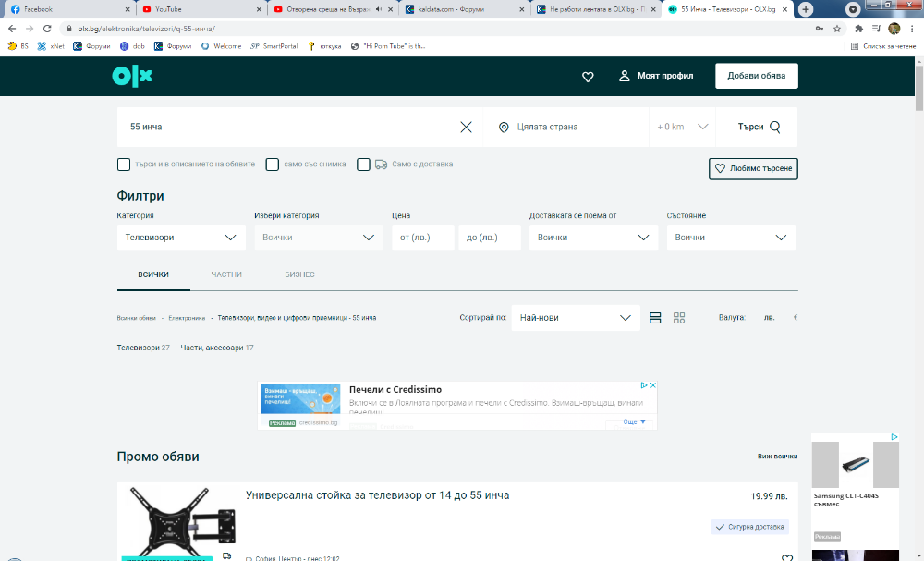Open the Най-нови sort dropdown
This screenshot has height=561, width=924.
pyautogui.click(x=575, y=318)
